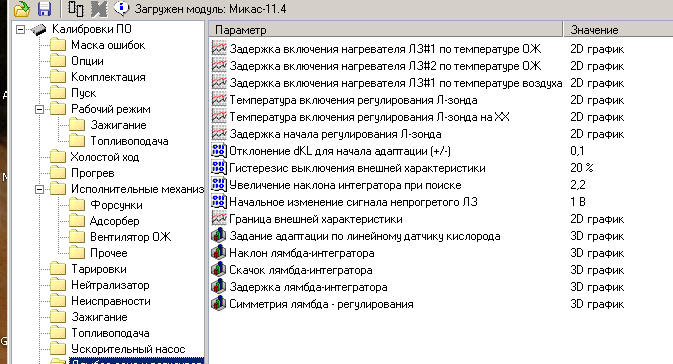Click 3D icon for Задание адаптации по линейному датчику

click(x=219, y=235)
